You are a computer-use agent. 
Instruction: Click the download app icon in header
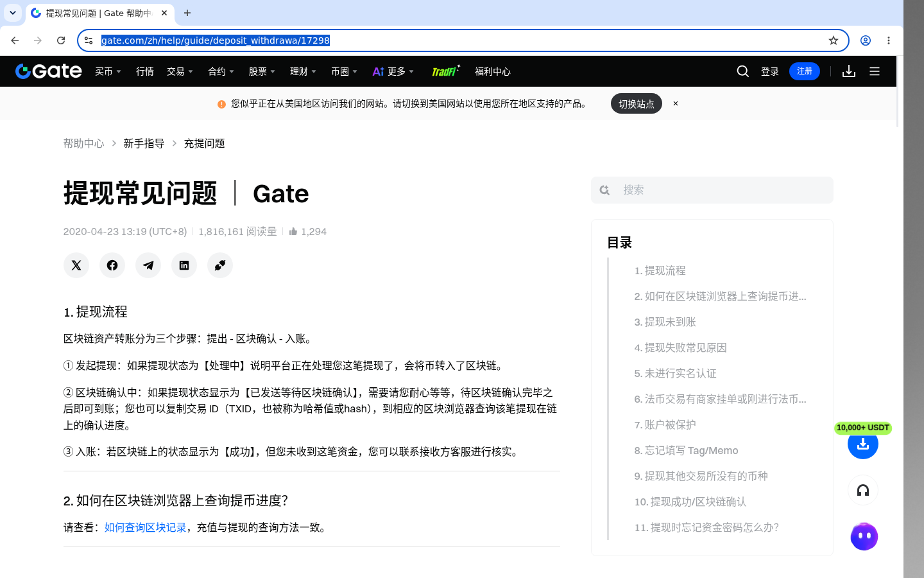tap(849, 71)
